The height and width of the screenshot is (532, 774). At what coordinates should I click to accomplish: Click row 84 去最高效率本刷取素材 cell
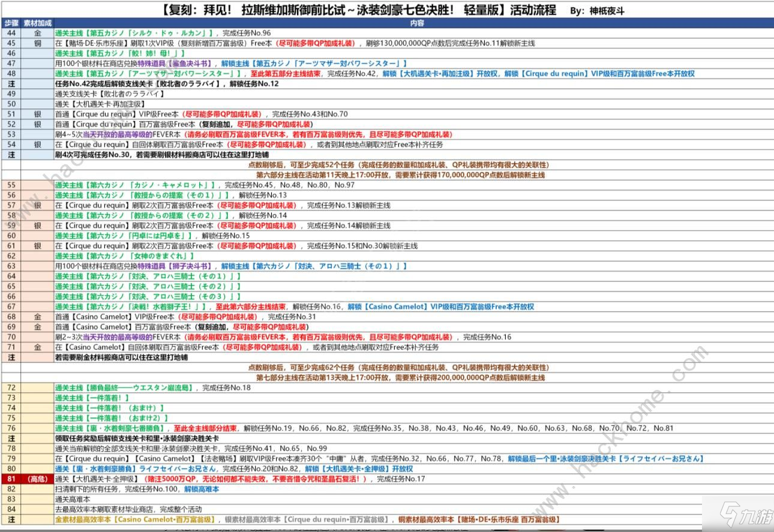click(413, 509)
